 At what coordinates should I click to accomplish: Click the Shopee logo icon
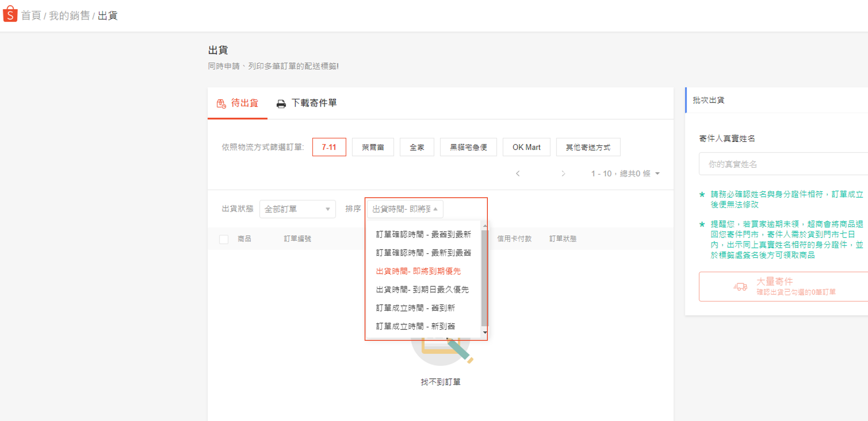[10, 14]
